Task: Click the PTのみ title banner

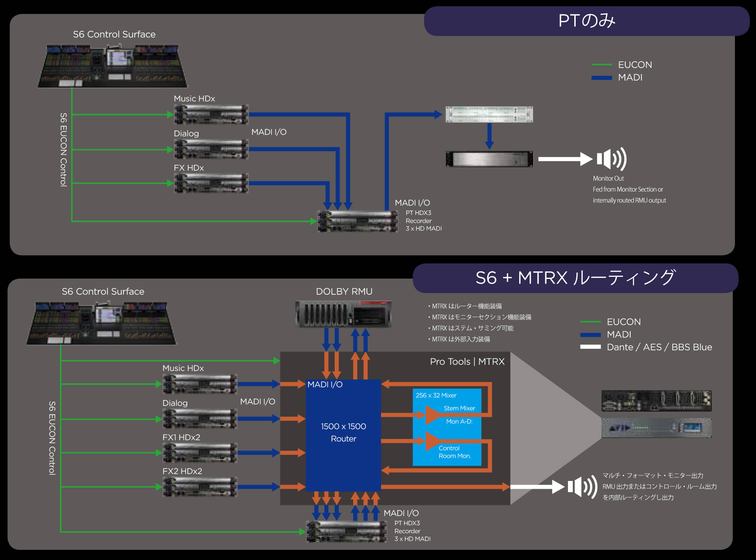Action: pyautogui.click(x=587, y=21)
